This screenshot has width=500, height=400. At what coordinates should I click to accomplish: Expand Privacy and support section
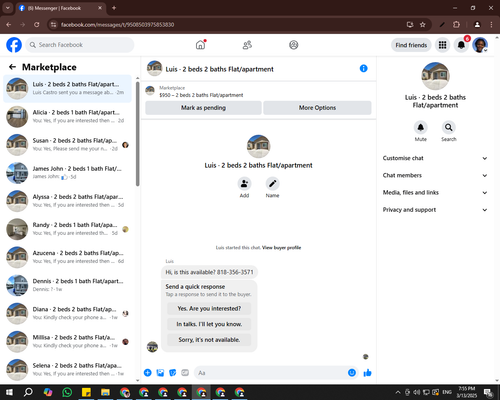[435, 210]
